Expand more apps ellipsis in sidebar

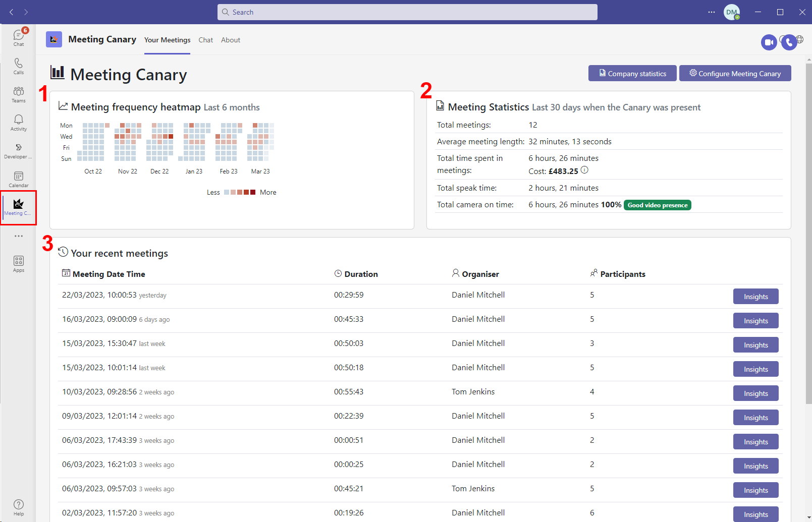click(x=19, y=236)
